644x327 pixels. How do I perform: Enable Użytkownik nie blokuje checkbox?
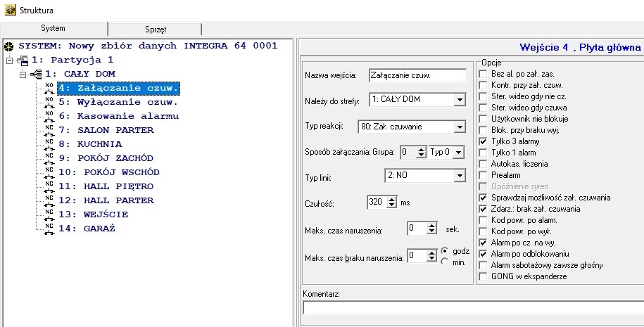pyautogui.click(x=483, y=119)
